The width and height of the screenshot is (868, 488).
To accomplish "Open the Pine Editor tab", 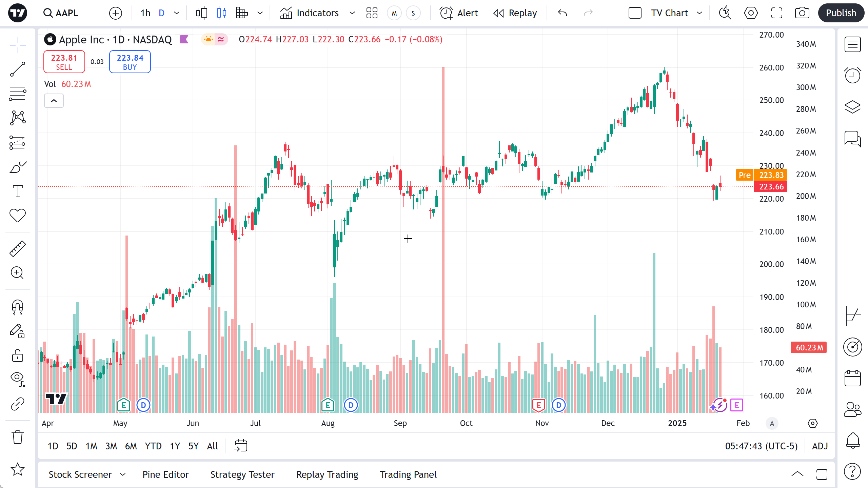I will [x=165, y=474].
